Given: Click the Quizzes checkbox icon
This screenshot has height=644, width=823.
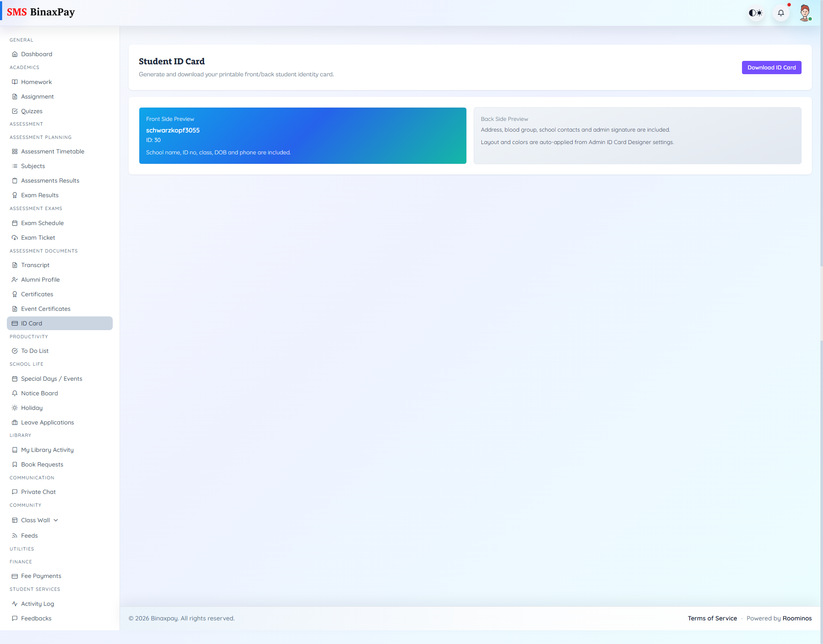Looking at the screenshot, I should [x=15, y=111].
